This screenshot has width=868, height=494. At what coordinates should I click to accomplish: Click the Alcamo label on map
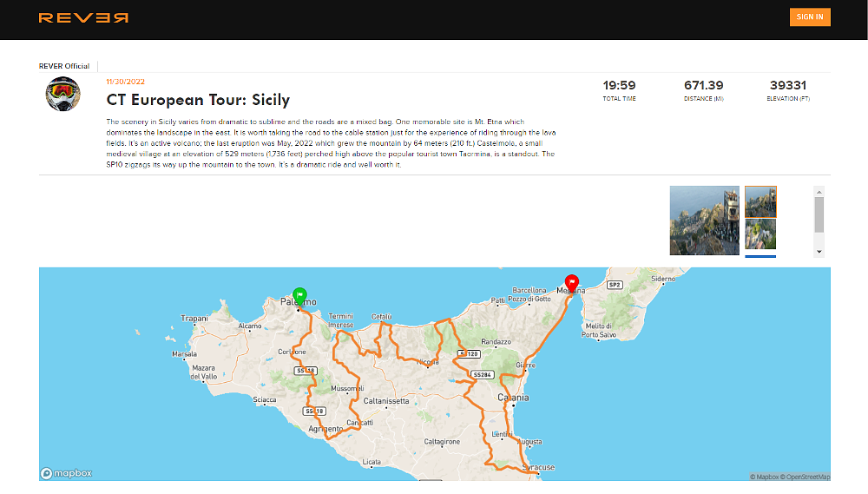[x=250, y=326]
